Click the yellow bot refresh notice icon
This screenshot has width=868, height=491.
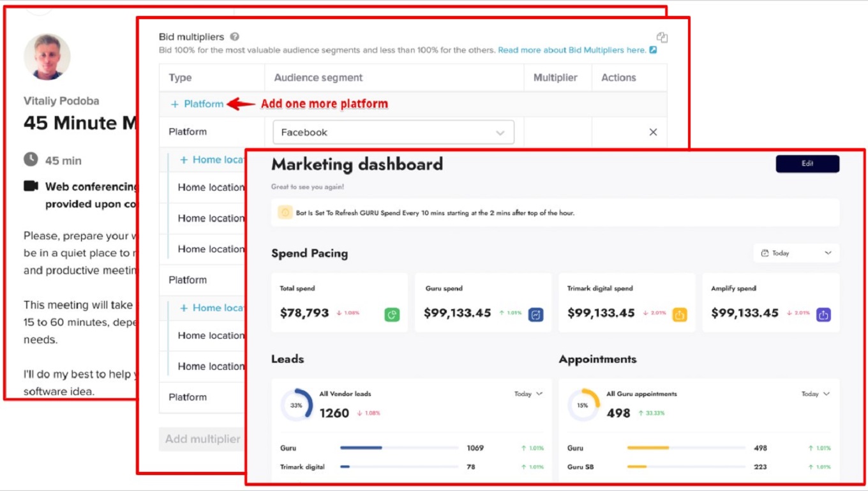tap(285, 213)
